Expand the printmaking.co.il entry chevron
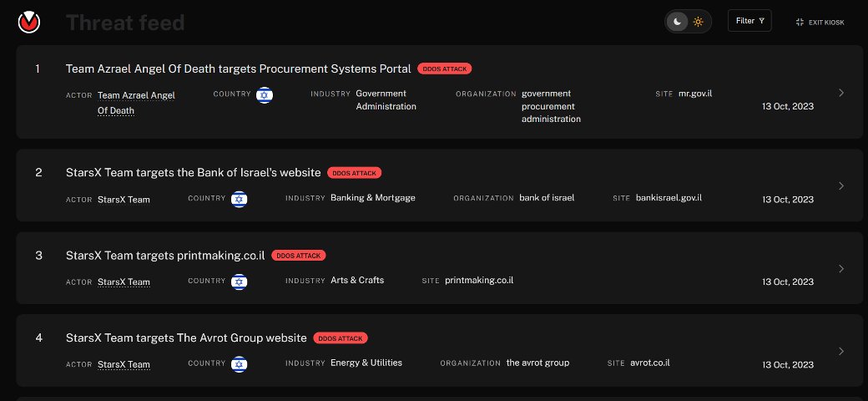This screenshot has height=401, width=868. coord(841,269)
